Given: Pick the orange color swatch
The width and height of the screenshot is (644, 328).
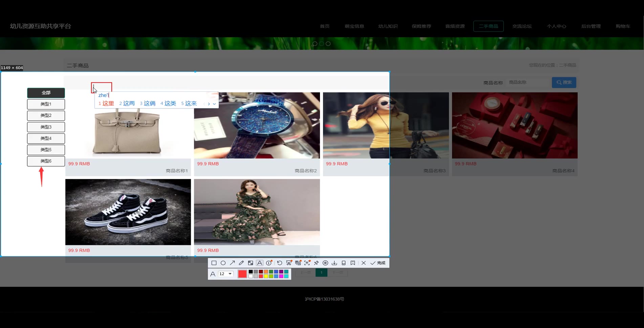Looking at the screenshot, I should (x=266, y=272).
